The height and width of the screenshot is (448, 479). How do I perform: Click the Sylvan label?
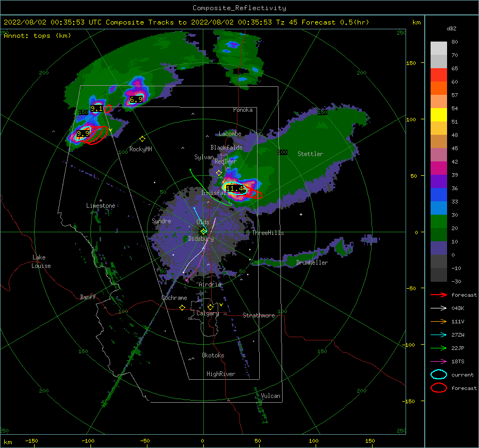click(x=204, y=157)
